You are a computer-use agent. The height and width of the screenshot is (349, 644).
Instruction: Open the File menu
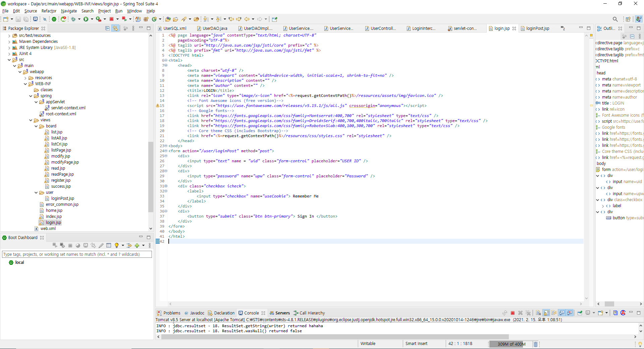click(5, 11)
